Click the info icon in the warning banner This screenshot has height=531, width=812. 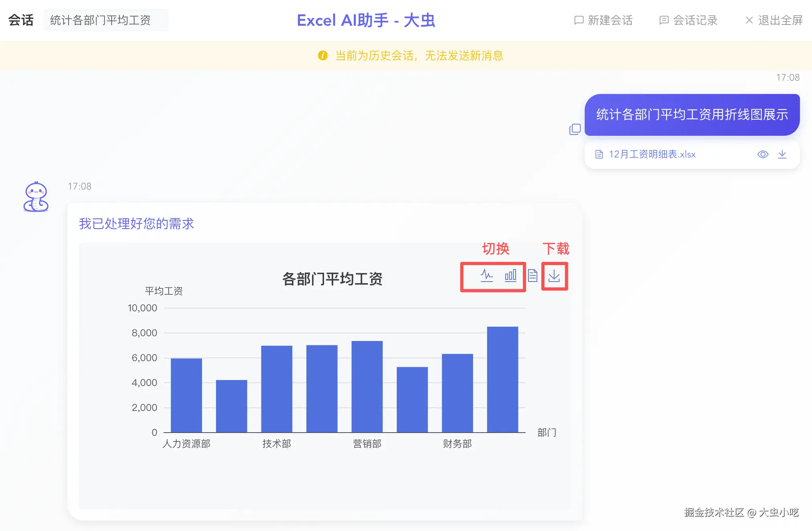point(323,56)
